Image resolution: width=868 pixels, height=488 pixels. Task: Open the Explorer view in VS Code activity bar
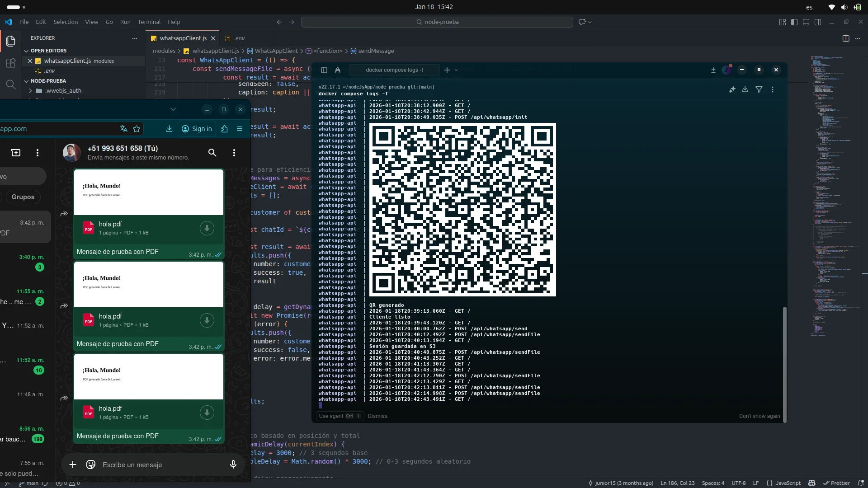10,41
